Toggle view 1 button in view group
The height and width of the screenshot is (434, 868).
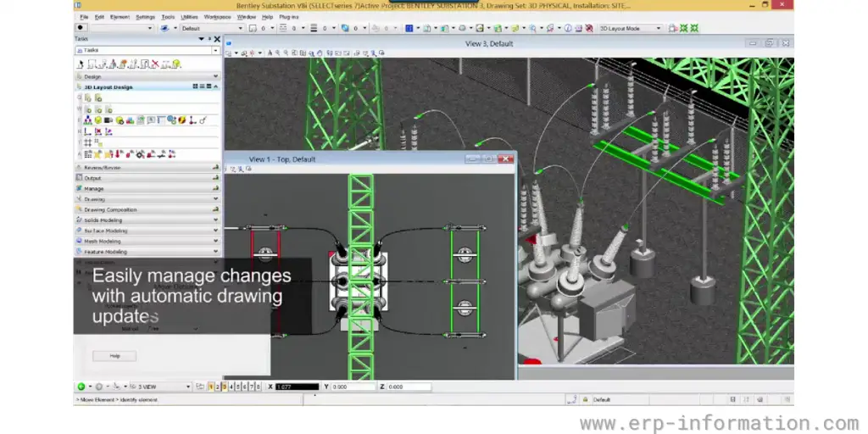pyautogui.click(x=211, y=387)
